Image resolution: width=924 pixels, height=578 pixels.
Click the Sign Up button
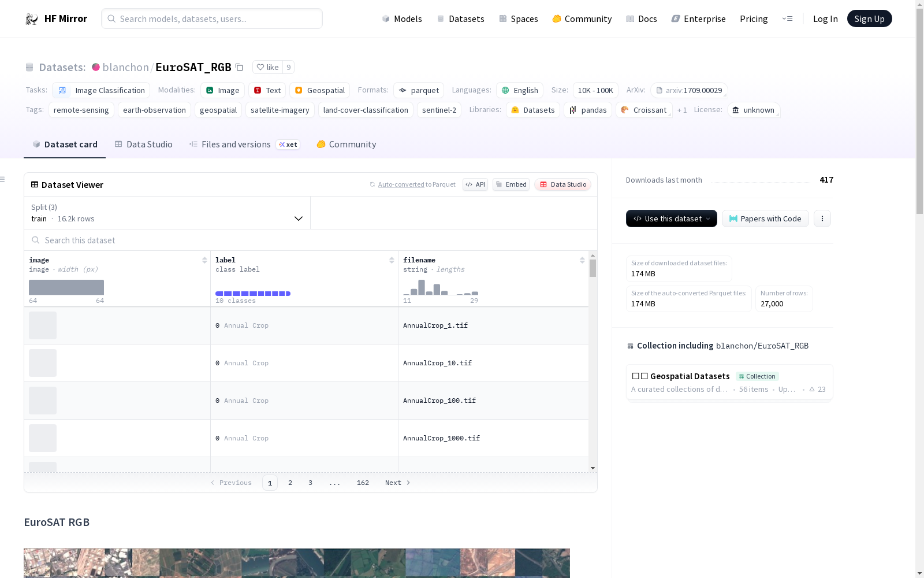(x=869, y=18)
